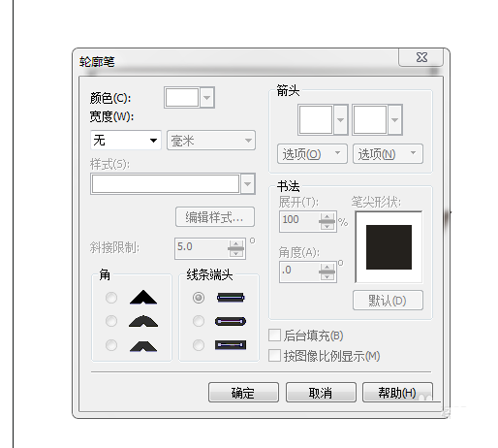
Task: Open the 选项(N) dropdown button
Action: [x=388, y=154]
